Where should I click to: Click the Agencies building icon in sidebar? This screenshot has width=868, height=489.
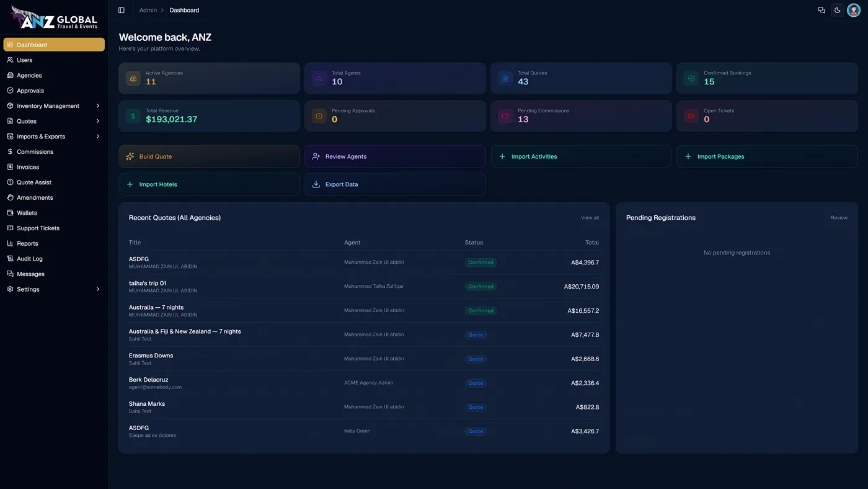(10, 75)
